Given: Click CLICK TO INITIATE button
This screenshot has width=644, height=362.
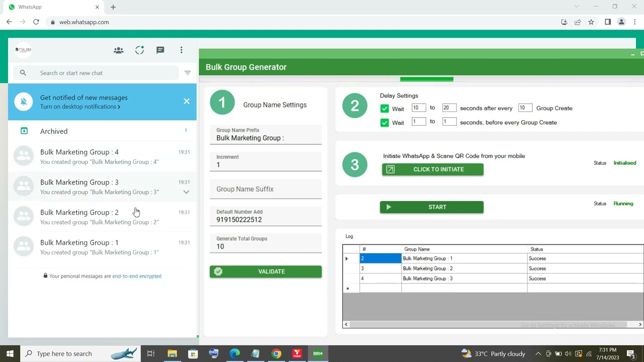Looking at the screenshot, I should (x=433, y=169).
